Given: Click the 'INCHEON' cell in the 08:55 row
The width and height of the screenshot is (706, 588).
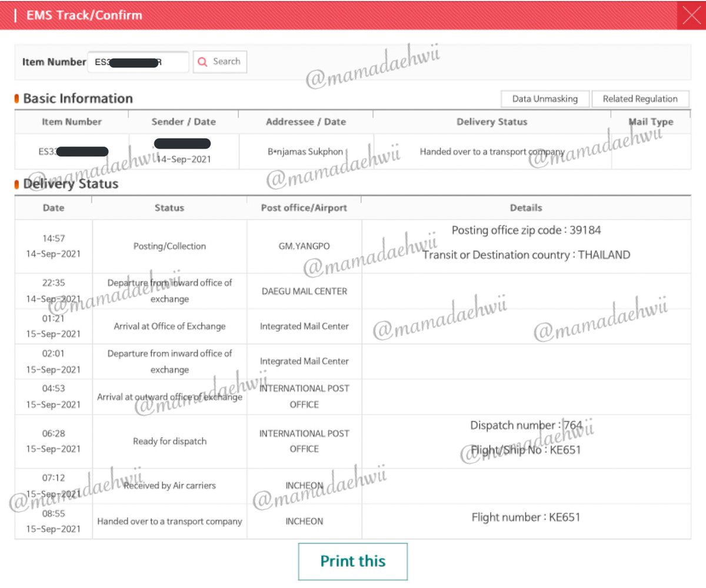Looking at the screenshot, I should coord(304,522).
